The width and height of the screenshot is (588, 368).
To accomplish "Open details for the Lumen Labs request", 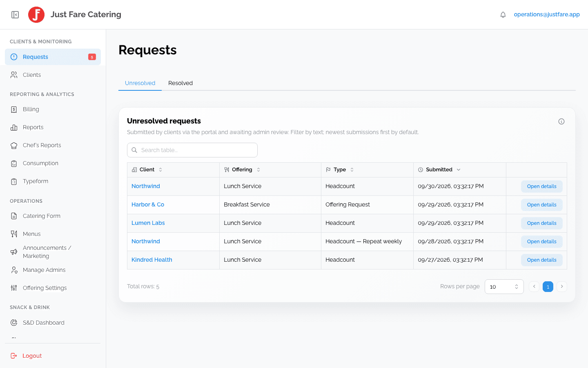I will click(541, 223).
